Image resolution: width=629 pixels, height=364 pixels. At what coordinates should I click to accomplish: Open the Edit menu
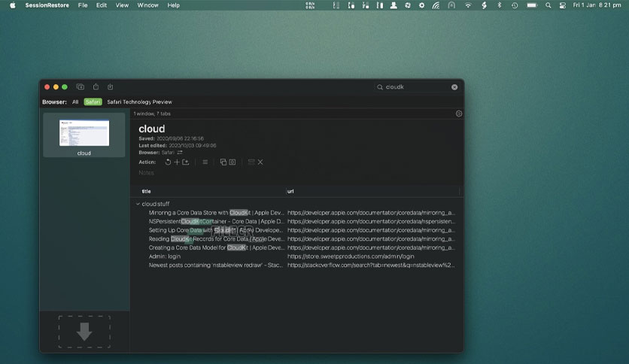pos(102,5)
